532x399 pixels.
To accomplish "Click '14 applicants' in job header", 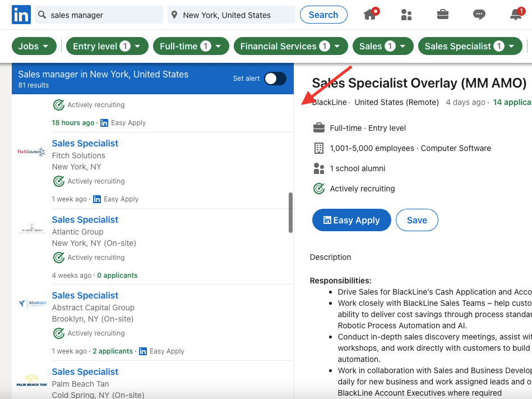I will 512,102.
